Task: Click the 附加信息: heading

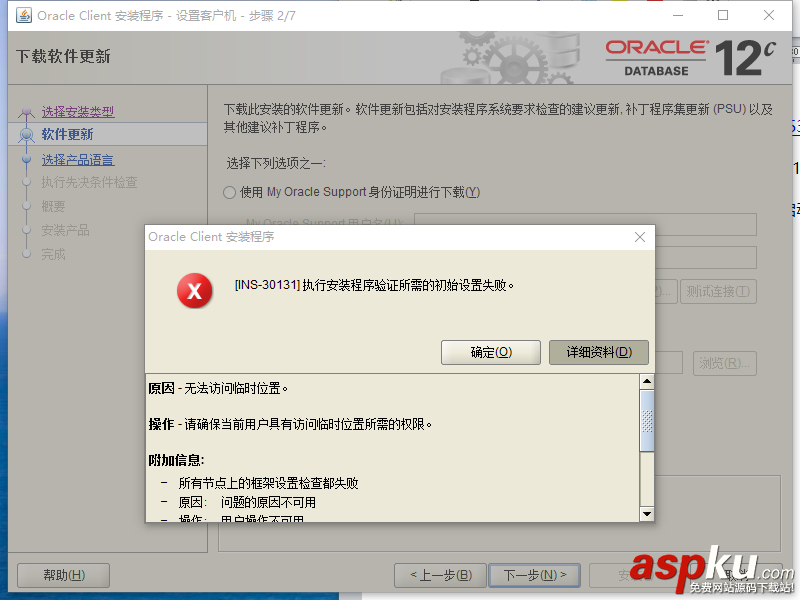Action: (x=176, y=460)
